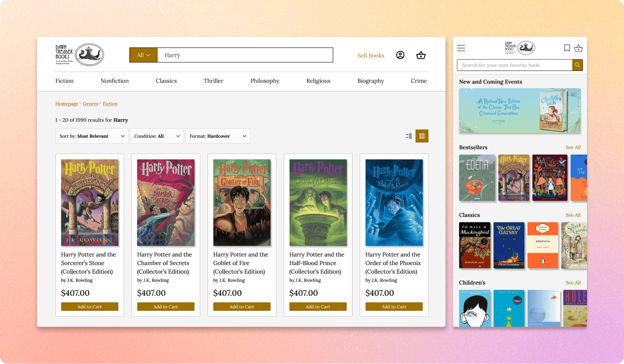Click bookmark icon in mobile header

[x=567, y=48]
